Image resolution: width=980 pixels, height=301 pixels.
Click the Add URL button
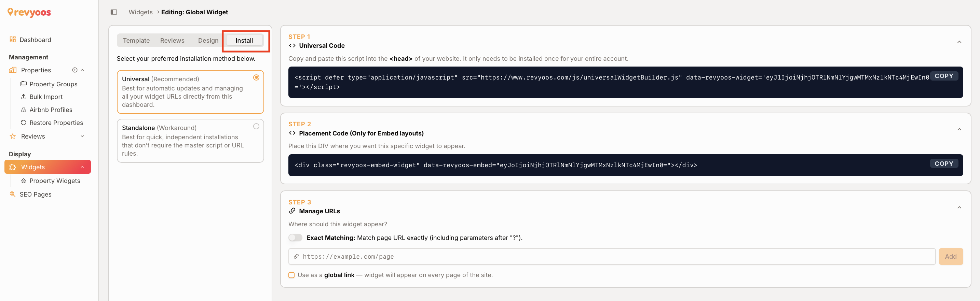[951, 257]
